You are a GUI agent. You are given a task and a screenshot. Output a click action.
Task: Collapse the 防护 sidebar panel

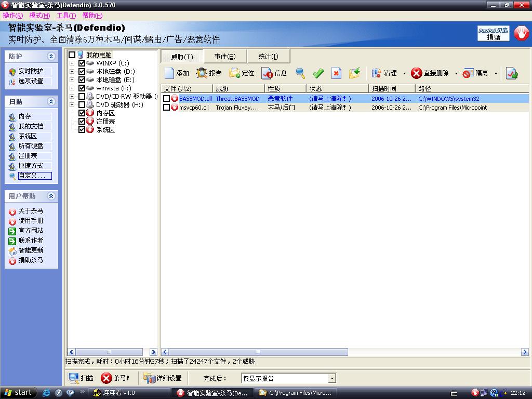[51, 56]
